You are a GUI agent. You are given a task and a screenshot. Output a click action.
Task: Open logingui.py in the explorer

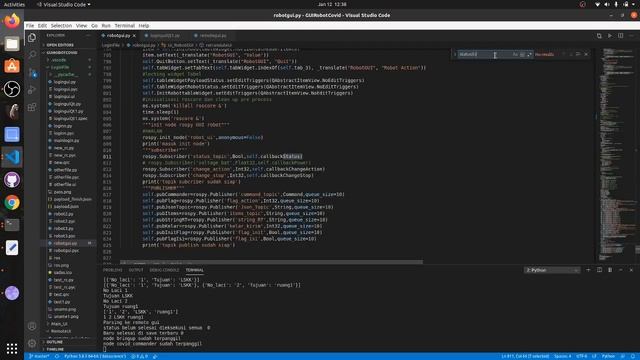[x=64, y=82]
